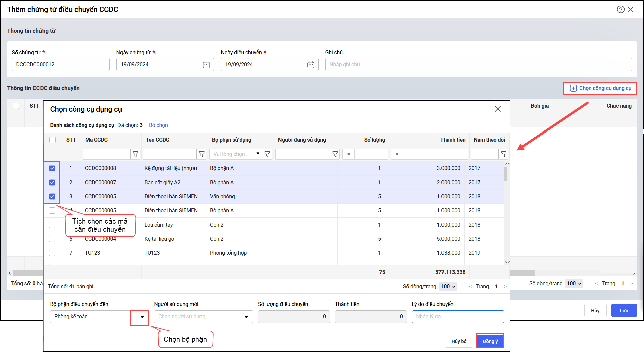The height and width of the screenshot is (352, 644).
Task: Click filter icon for Mã CCDC column
Action: [x=135, y=154]
